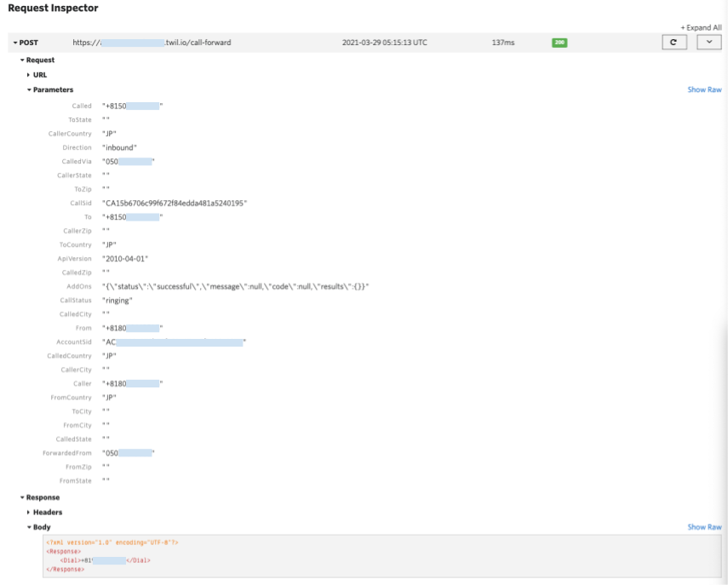This screenshot has height=585, width=728.
Task: Collapse the POST request row
Action: pos(26,43)
